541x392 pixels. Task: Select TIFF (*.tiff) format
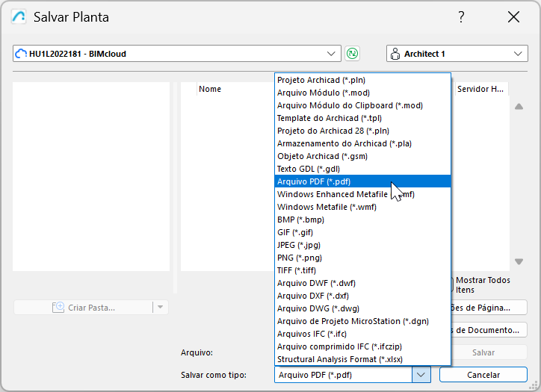(x=362, y=270)
